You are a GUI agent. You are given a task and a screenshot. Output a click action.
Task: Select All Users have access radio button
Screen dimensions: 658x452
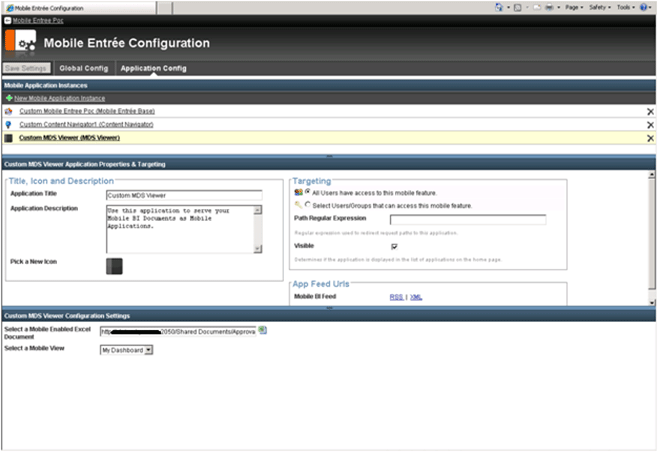pos(308,192)
